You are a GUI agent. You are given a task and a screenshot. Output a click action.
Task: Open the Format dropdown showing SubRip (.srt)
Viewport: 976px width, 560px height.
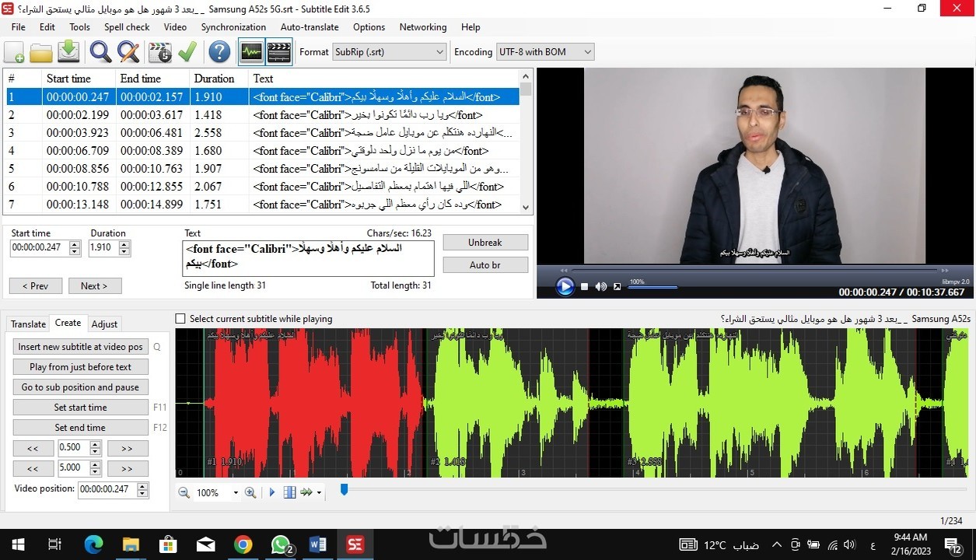point(388,52)
